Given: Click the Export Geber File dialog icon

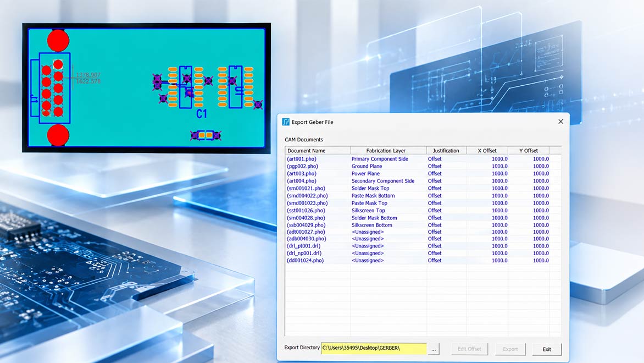Looking at the screenshot, I should click(x=286, y=122).
